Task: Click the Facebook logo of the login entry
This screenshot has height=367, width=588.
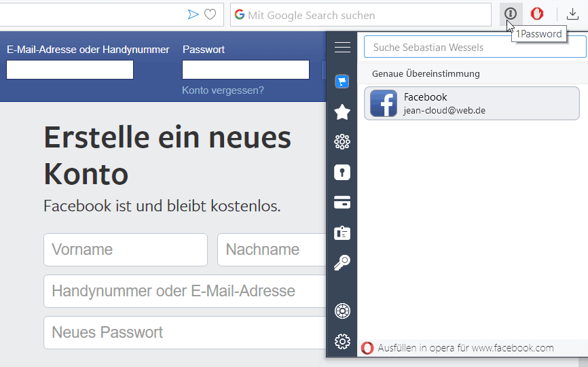Action: 383,103
